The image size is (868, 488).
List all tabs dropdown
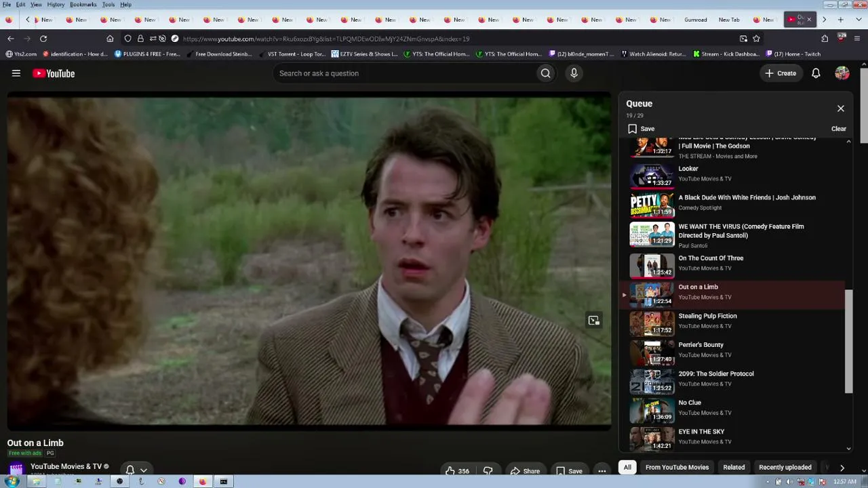858,20
